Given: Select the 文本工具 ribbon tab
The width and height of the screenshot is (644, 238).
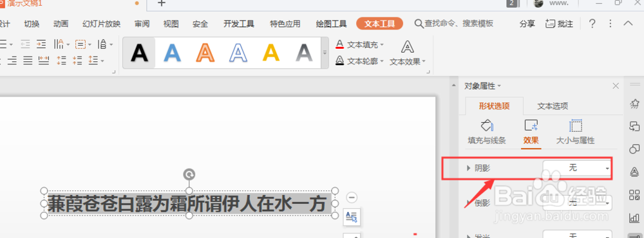Looking at the screenshot, I should pyautogui.click(x=379, y=24).
